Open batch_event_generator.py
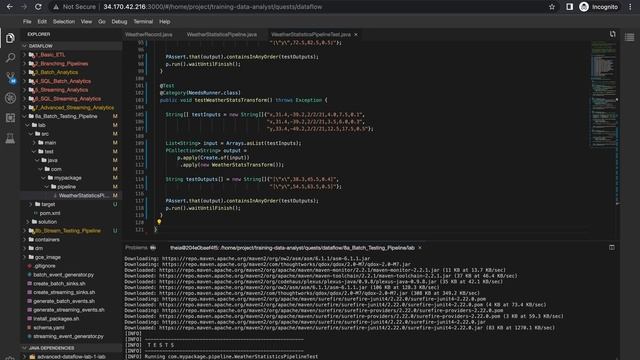Image resolution: width=640 pixels, height=360 pixels. coord(64,275)
